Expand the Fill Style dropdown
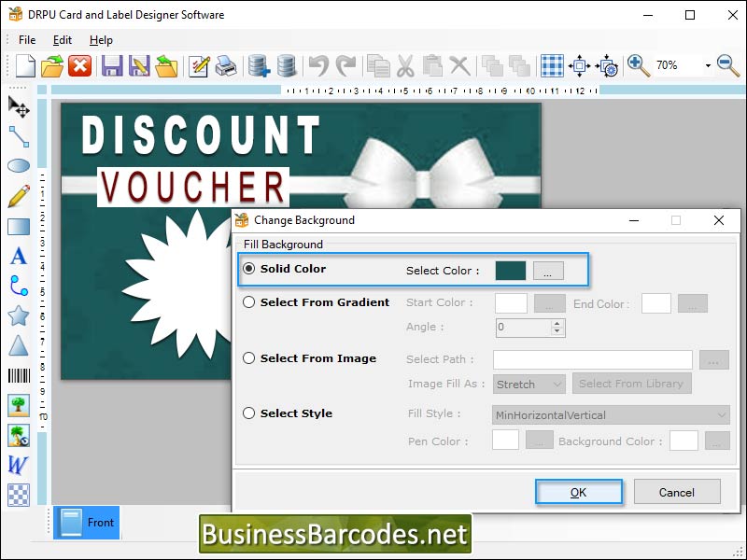This screenshot has width=747, height=560. point(611,415)
